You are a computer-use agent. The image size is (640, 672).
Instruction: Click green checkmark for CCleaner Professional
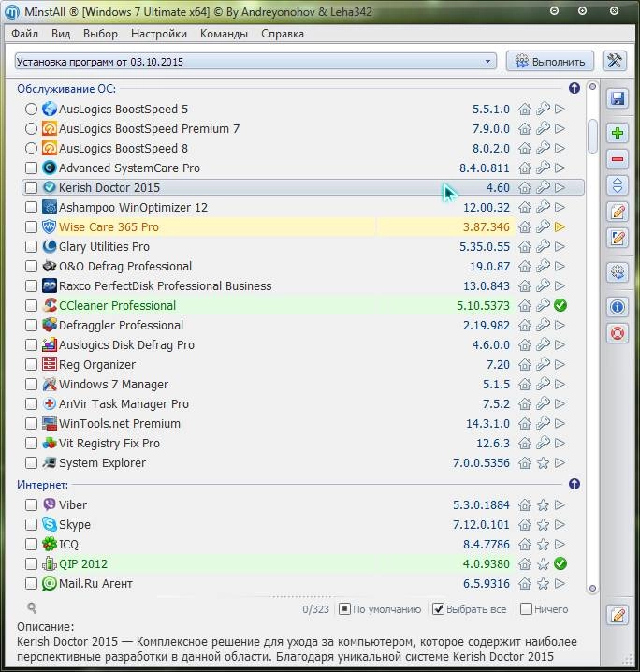(560, 305)
